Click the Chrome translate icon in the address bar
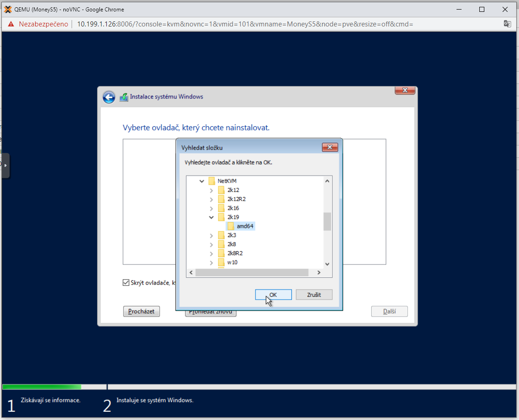This screenshot has width=519, height=420. pyautogui.click(x=507, y=24)
